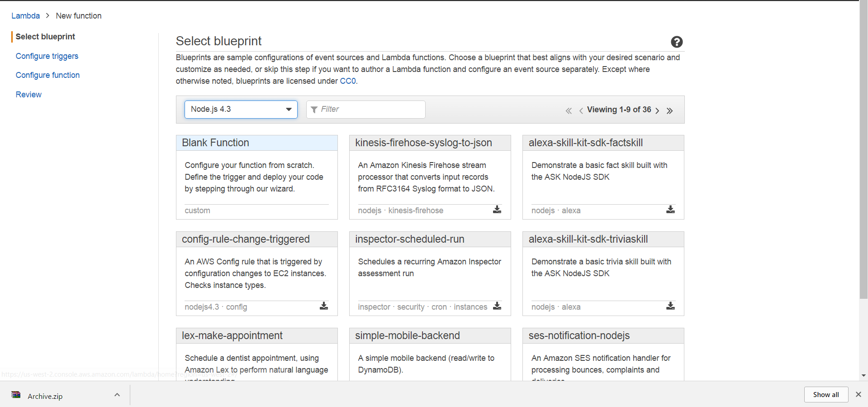Expand the Archive.zip download options chevron

pyautogui.click(x=117, y=395)
